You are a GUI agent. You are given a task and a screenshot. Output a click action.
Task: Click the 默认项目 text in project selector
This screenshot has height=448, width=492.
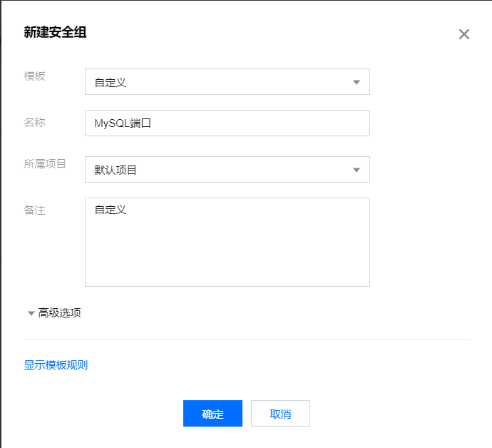point(116,170)
